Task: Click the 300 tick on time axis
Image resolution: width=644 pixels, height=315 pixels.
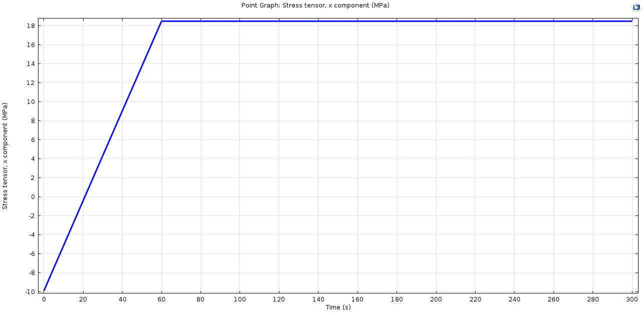Action: pyautogui.click(x=632, y=299)
